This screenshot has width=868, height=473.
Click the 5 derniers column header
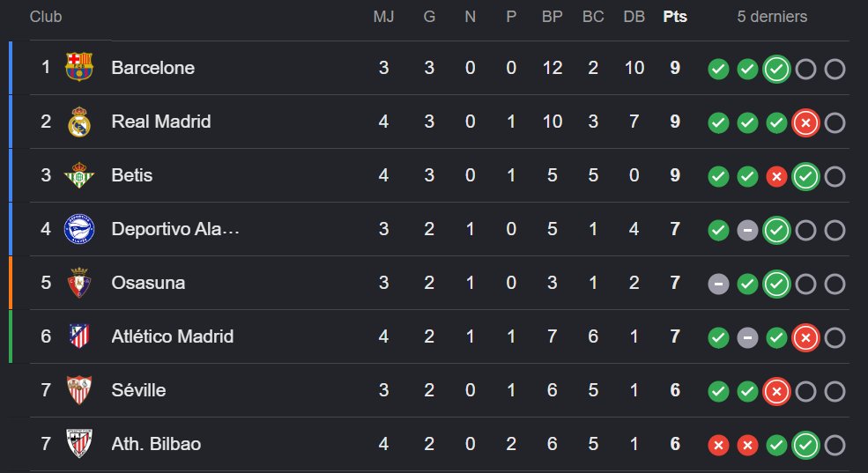pos(772,17)
